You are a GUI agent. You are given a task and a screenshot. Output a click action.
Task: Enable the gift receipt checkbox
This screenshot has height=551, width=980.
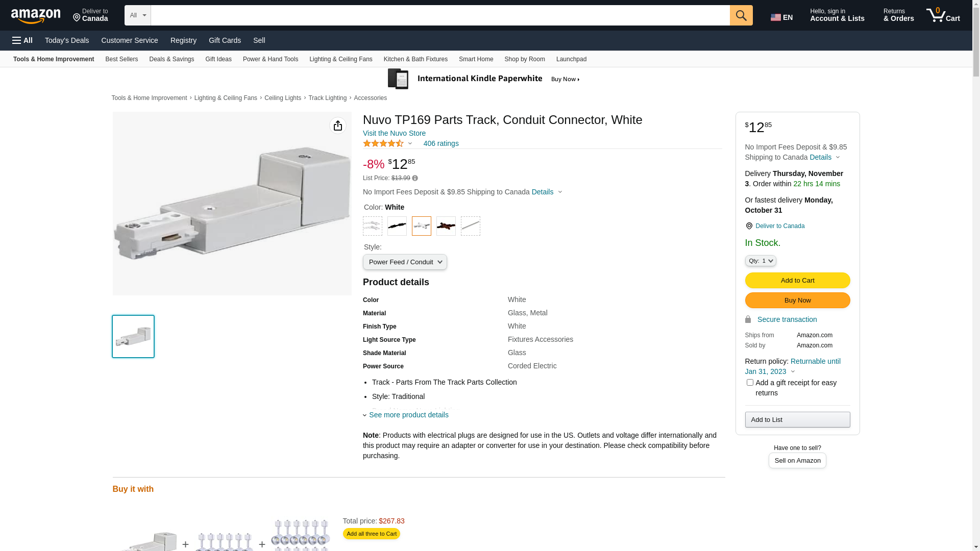point(750,383)
